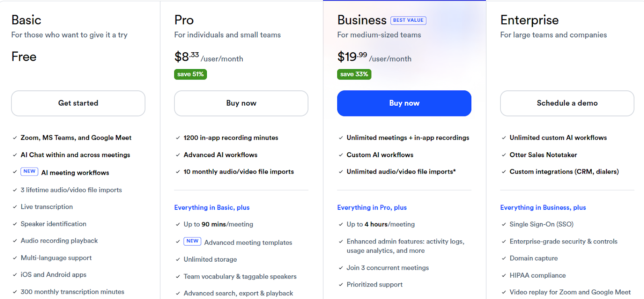Click the green save 51% badge
Viewport: 644px width, 299px height.
[x=190, y=74]
